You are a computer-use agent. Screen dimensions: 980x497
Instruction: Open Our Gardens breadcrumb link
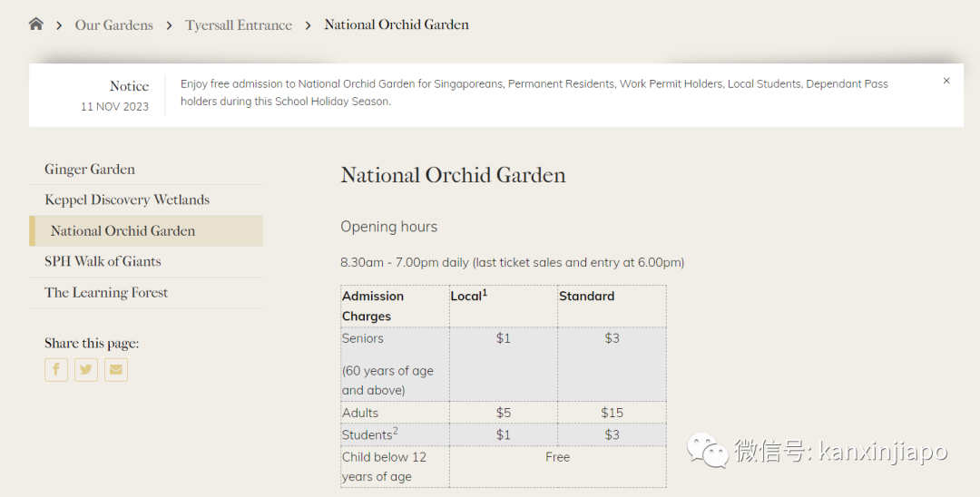[113, 25]
